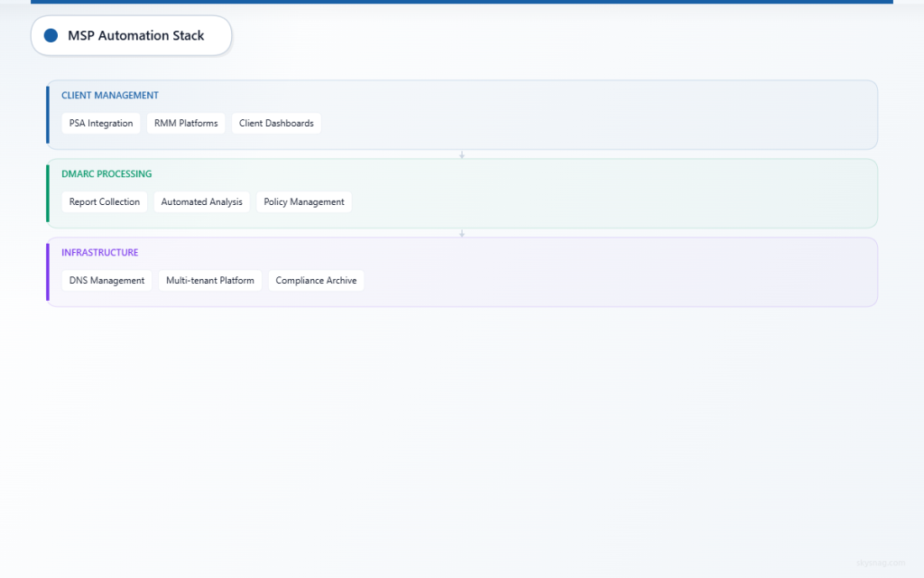
Task: Click the downward arrow below DMARC Processing section
Action: click(462, 232)
